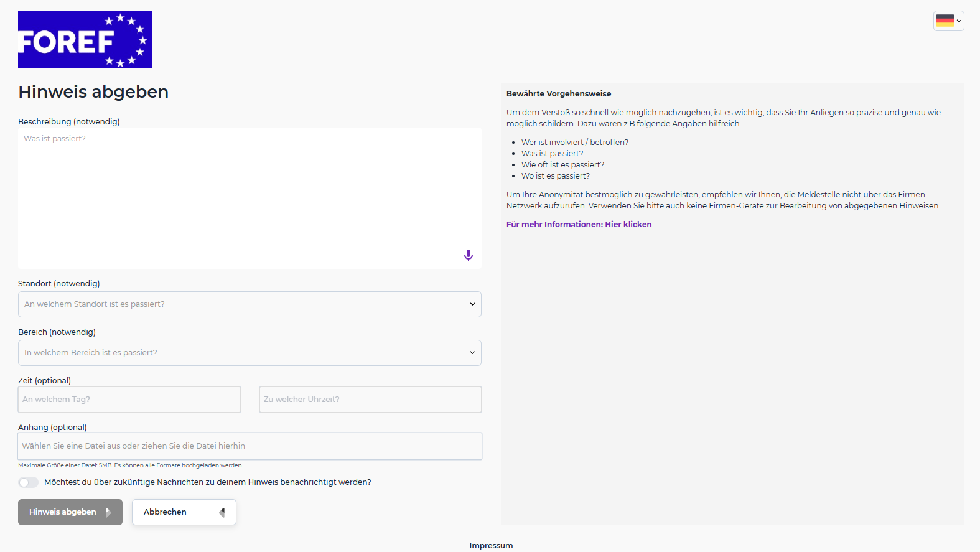Click the Bereich dropdown chevron arrow
This screenshot has height=552, width=980.
coord(472,353)
